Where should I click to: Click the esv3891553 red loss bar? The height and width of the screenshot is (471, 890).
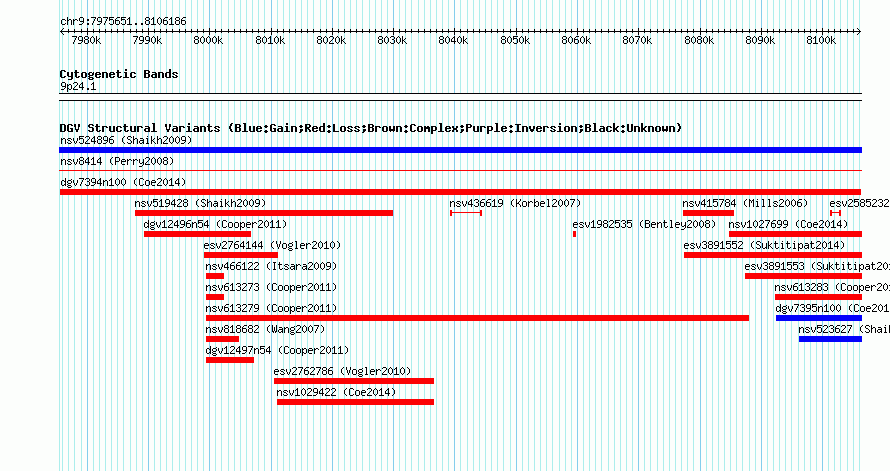tap(803, 276)
